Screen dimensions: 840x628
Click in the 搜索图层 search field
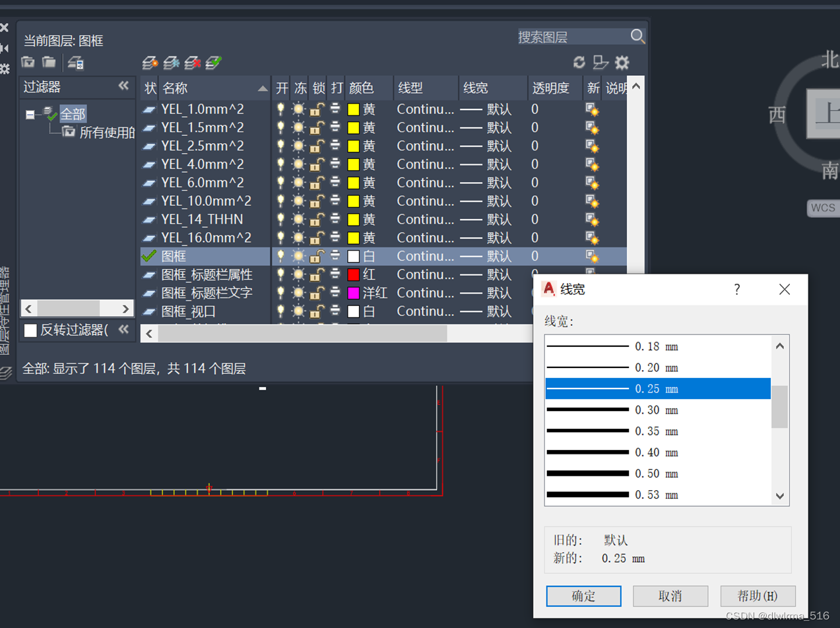tap(573, 37)
